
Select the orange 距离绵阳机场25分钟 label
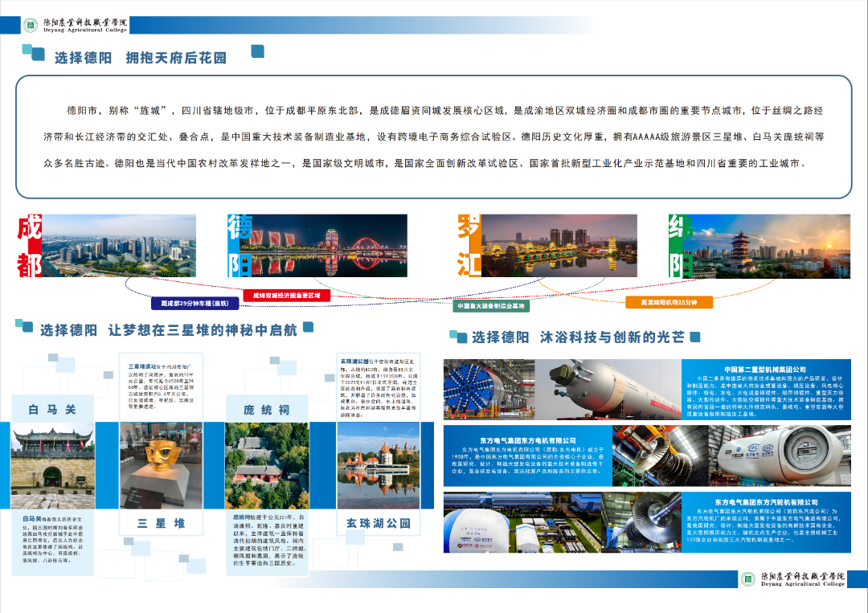click(x=669, y=303)
